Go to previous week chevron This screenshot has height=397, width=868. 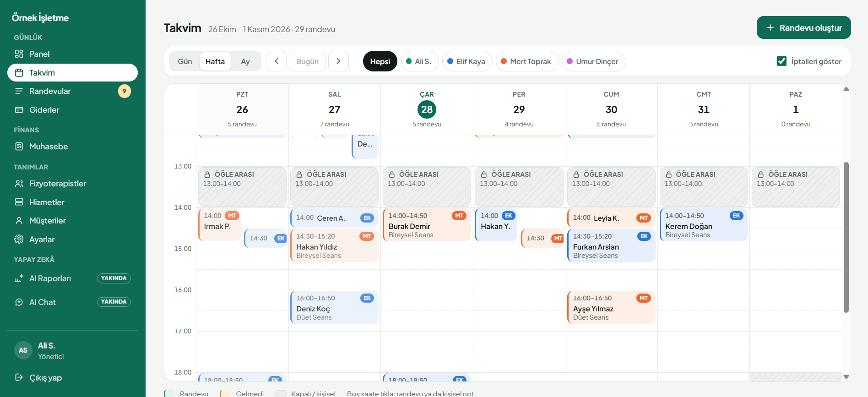tap(277, 61)
